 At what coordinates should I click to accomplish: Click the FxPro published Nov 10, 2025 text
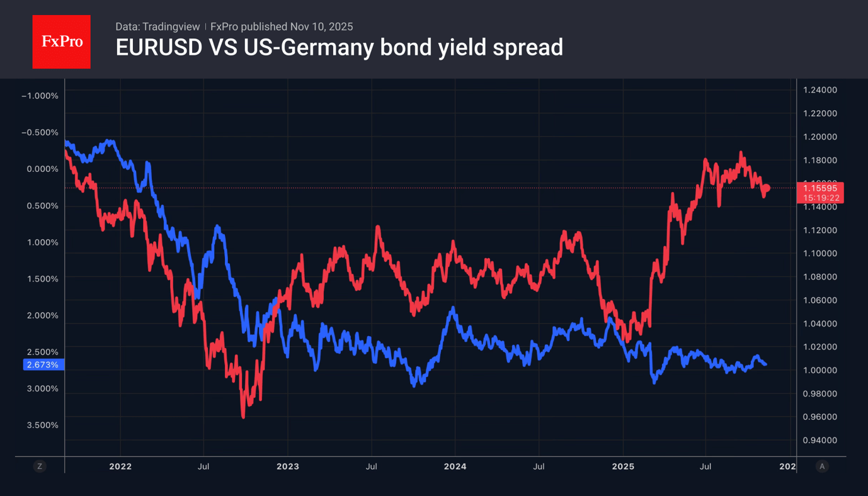[x=282, y=26]
